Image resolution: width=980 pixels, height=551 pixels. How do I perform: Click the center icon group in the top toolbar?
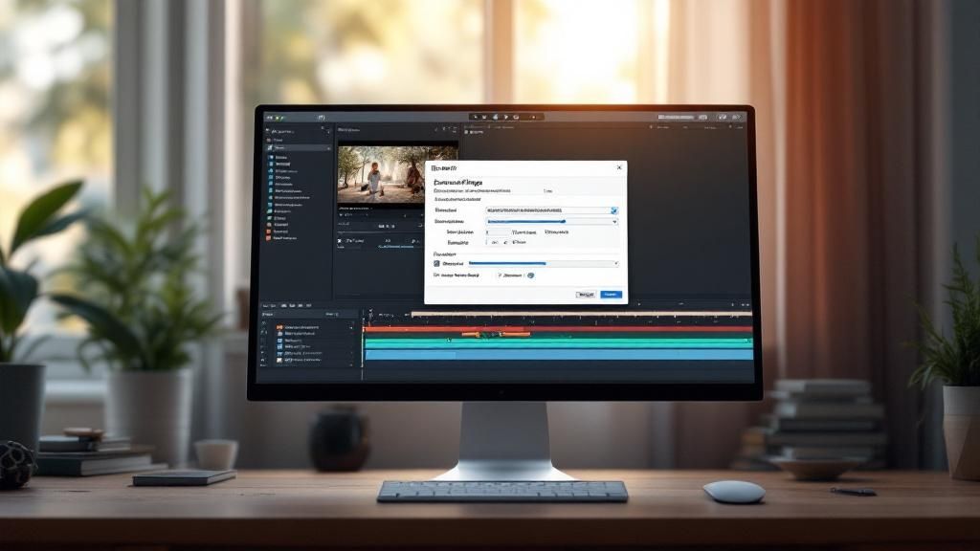505,117
